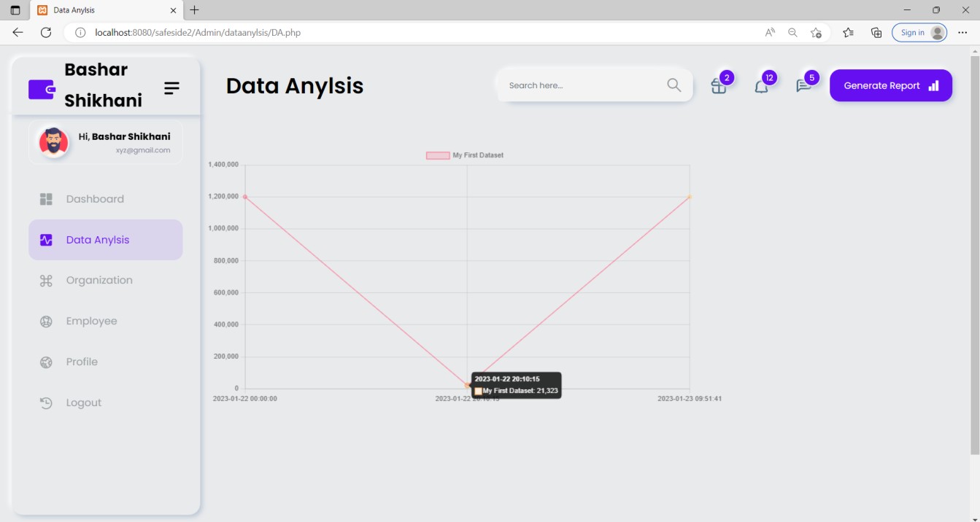The width and height of the screenshot is (980, 522).
Task: Open the browser Settings and more menu
Action: click(x=962, y=32)
